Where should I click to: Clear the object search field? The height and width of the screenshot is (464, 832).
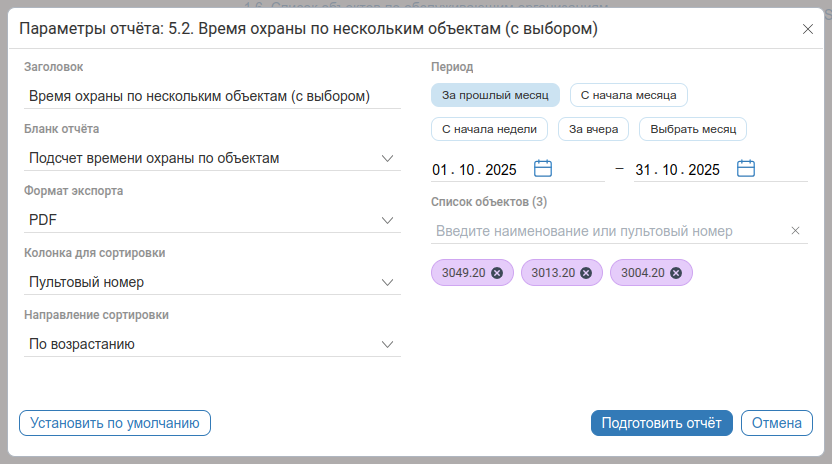(796, 231)
